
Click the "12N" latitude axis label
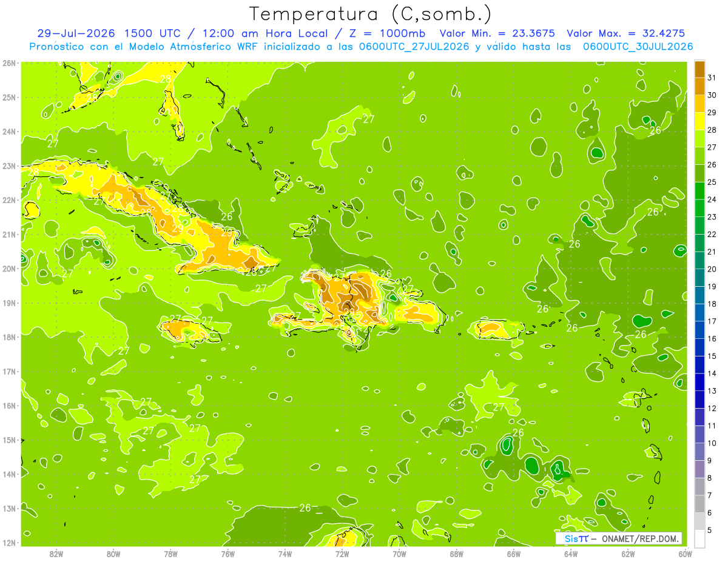tap(8, 543)
